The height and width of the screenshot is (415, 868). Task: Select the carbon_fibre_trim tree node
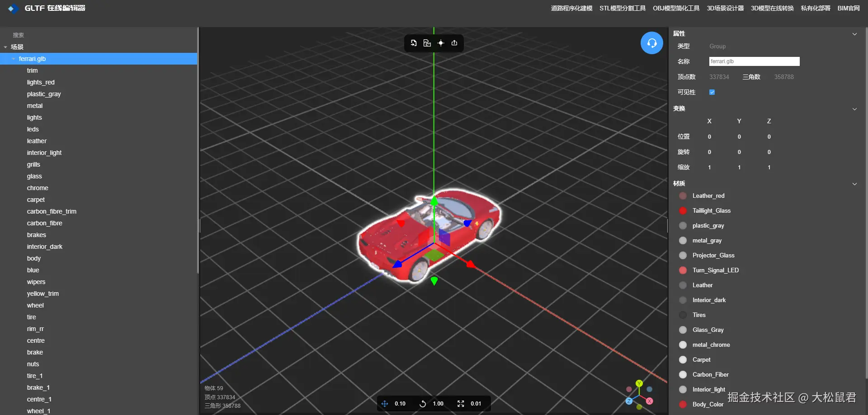coord(99,211)
